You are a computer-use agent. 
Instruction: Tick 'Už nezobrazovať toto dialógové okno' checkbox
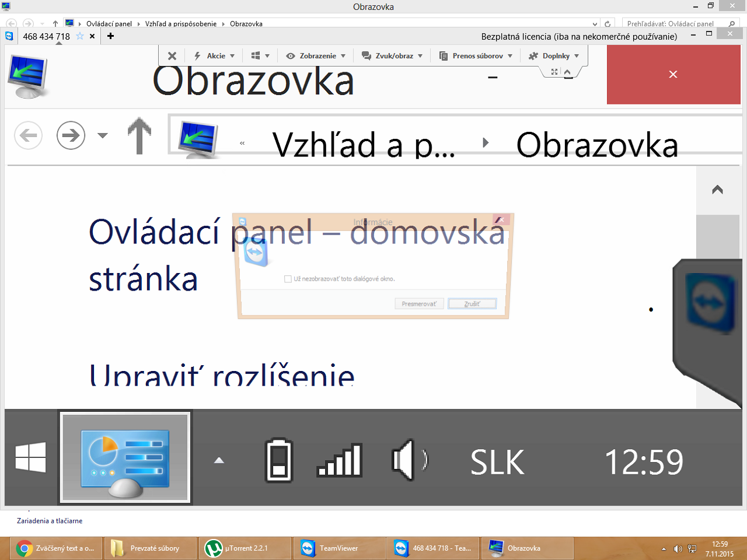point(288,279)
